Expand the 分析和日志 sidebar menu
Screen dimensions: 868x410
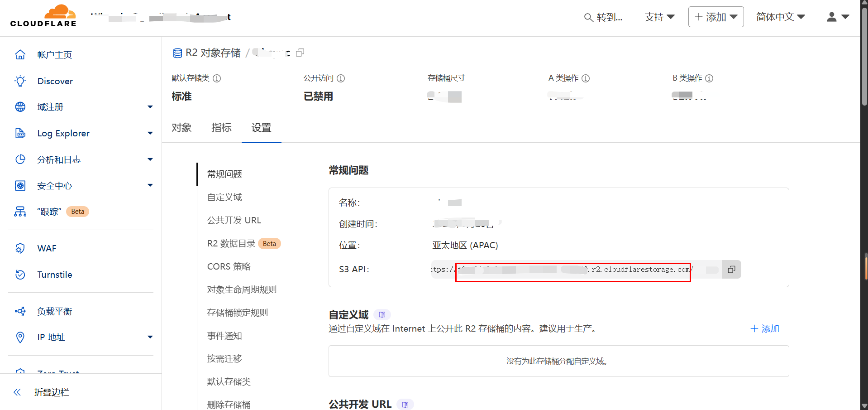click(x=150, y=159)
